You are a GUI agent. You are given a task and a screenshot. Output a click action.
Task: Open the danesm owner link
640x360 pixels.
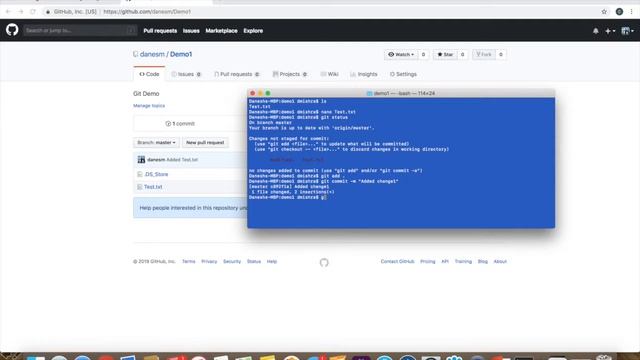[152, 54]
